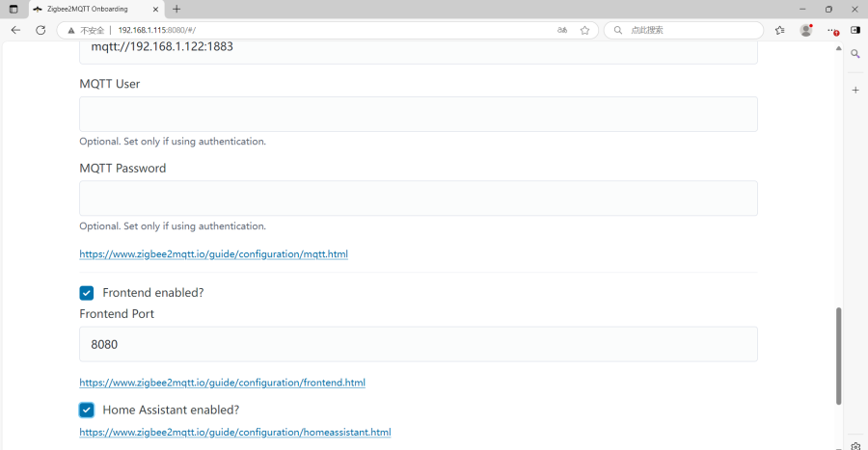Add a sidebar app with plus icon
The width and height of the screenshot is (868, 450).
pos(855,90)
